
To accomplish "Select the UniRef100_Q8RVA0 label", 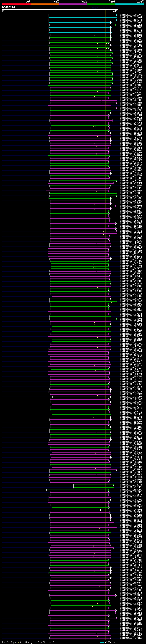I will click(131, 623).
